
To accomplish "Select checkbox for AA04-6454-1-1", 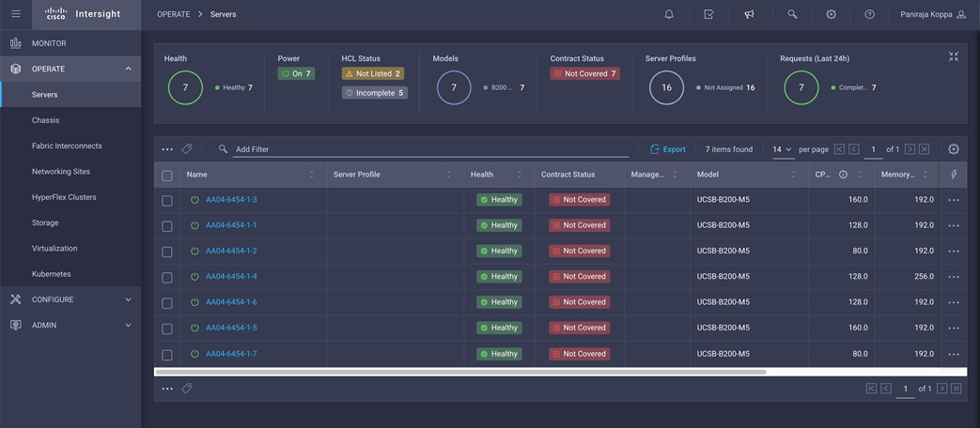I will click(x=167, y=226).
